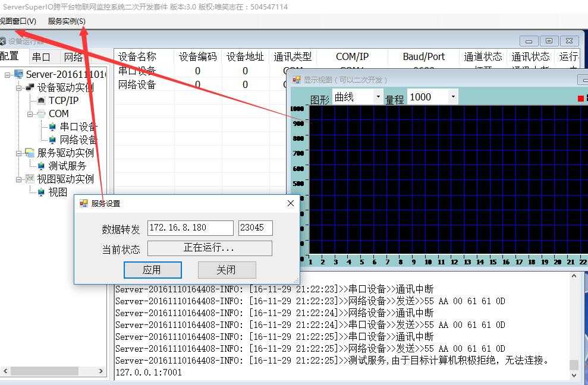The image size is (588, 385).
Task: Select the 视图 tree item
Action: pyautogui.click(x=58, y=192)
